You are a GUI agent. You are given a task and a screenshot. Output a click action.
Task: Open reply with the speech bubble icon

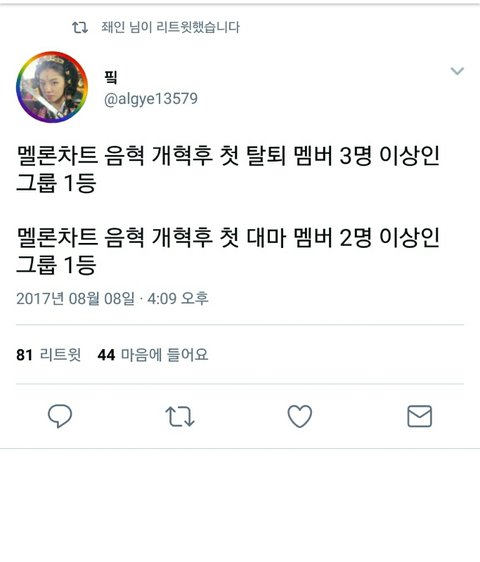tap(60, 416)
